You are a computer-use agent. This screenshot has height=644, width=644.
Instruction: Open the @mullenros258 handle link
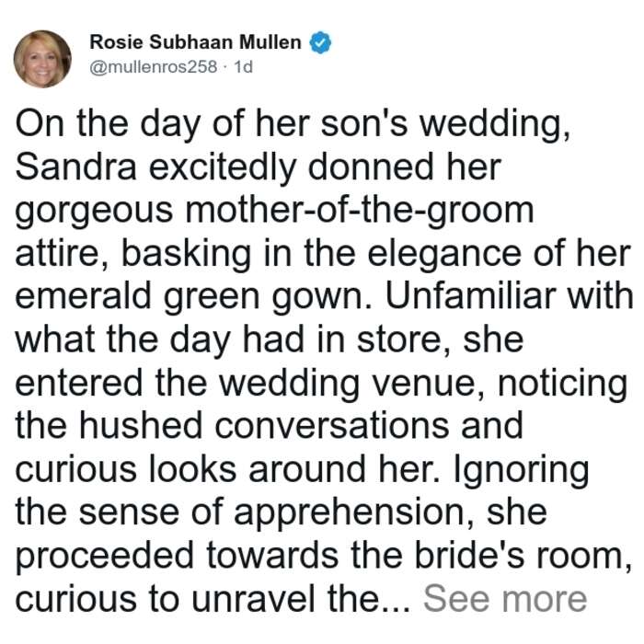(x=154, y=66)
